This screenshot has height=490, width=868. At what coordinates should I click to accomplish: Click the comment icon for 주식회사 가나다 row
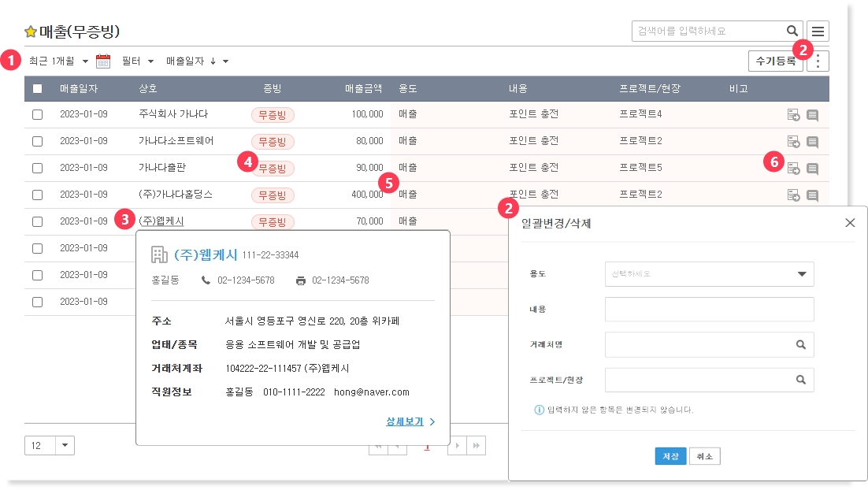click(812, 115)
